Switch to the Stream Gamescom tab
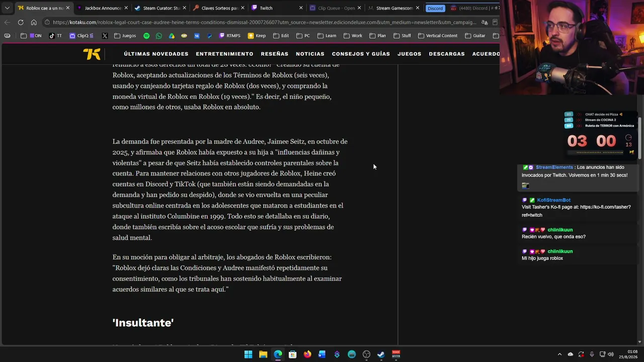The width and height of the screenshot is (644, 362). pyautogui.click(x=393, y=8)
